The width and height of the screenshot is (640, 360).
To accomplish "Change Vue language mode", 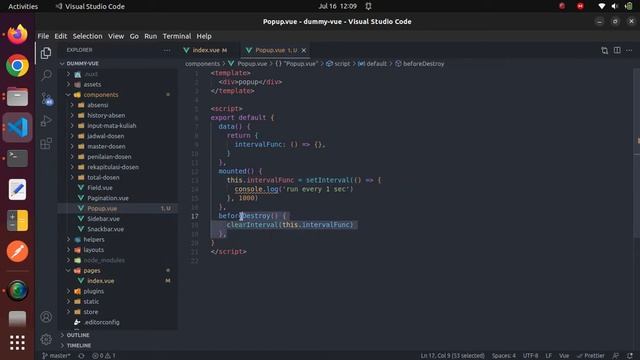I will pyautogui.click(x=564, y=356).
